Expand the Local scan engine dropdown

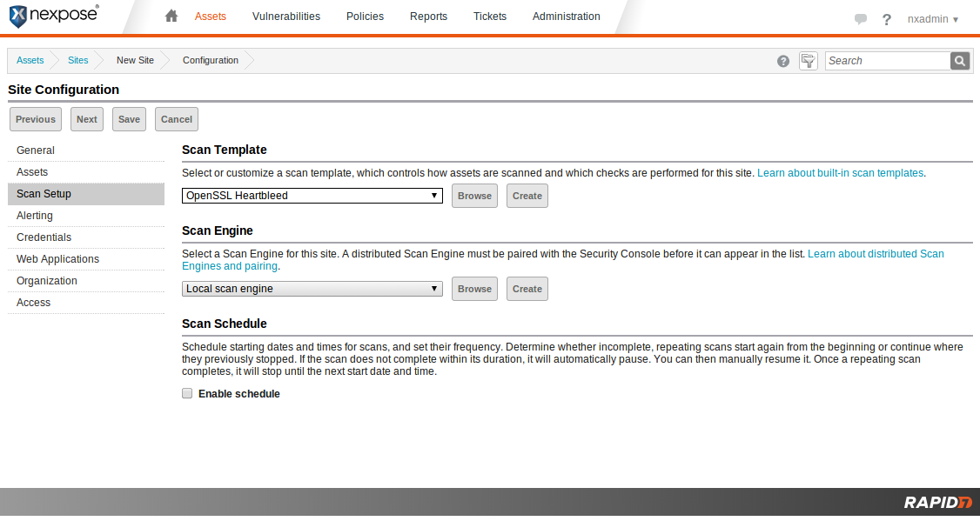click(x=312, y=289)
